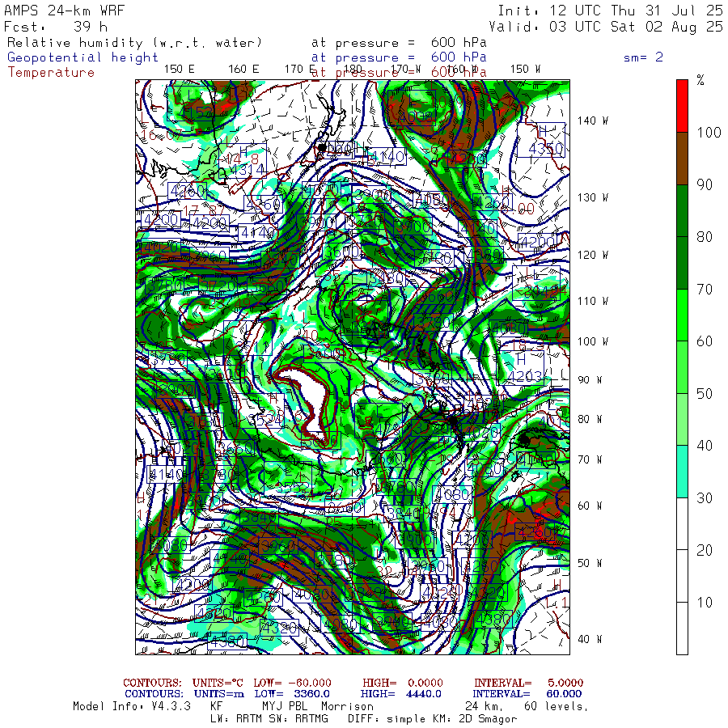Viewport: 728px width, 728px height.
Task: Click the '130 W' longitude label
Action: coord(592,197)
